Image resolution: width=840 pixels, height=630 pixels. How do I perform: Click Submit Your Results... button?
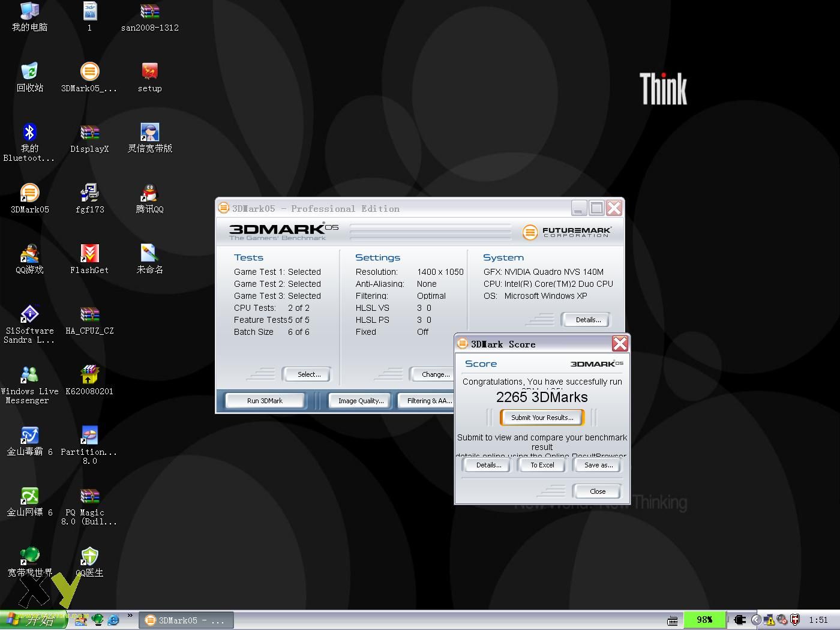tap(542, 418)
